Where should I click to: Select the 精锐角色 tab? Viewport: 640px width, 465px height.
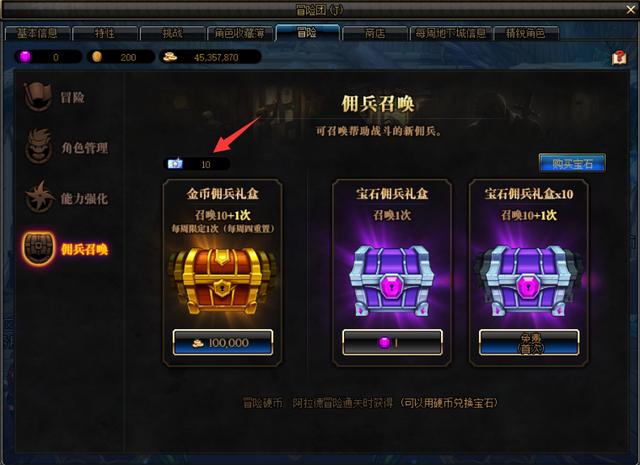[526, 33]
